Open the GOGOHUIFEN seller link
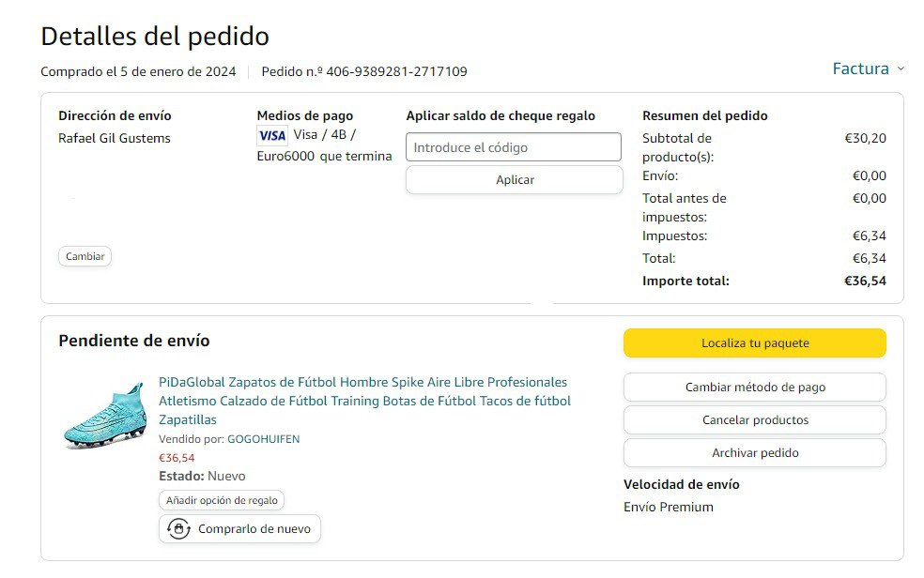924x578 pixels. coord(263,439)
